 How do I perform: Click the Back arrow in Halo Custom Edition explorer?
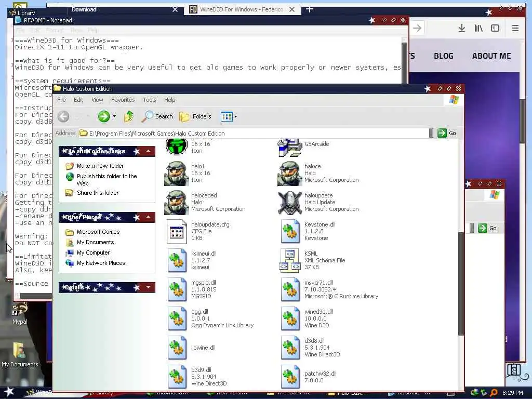(63, 117)
